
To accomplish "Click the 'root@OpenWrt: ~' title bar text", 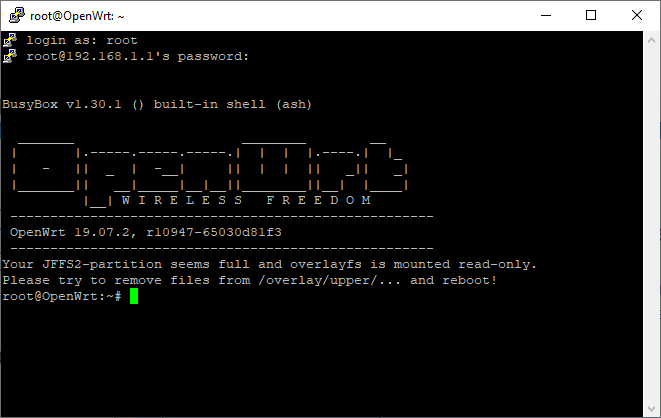I will (x=77, y=16).
